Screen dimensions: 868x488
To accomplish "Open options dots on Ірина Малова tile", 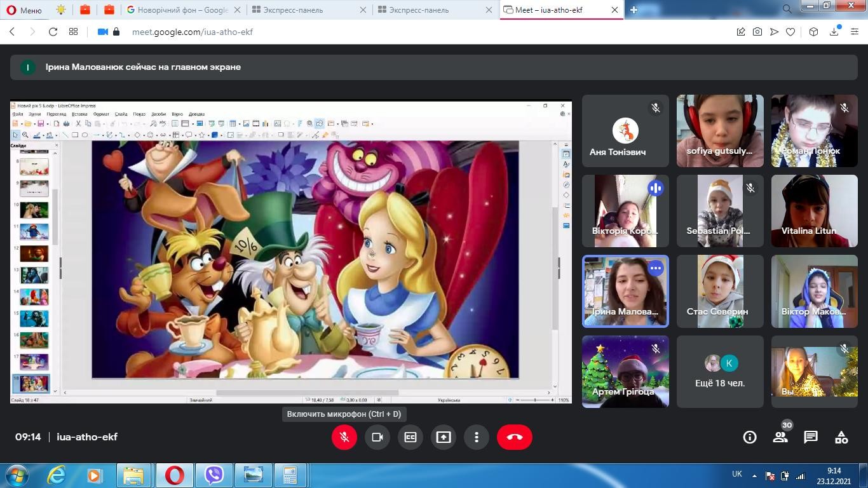I will click(655, 268).
